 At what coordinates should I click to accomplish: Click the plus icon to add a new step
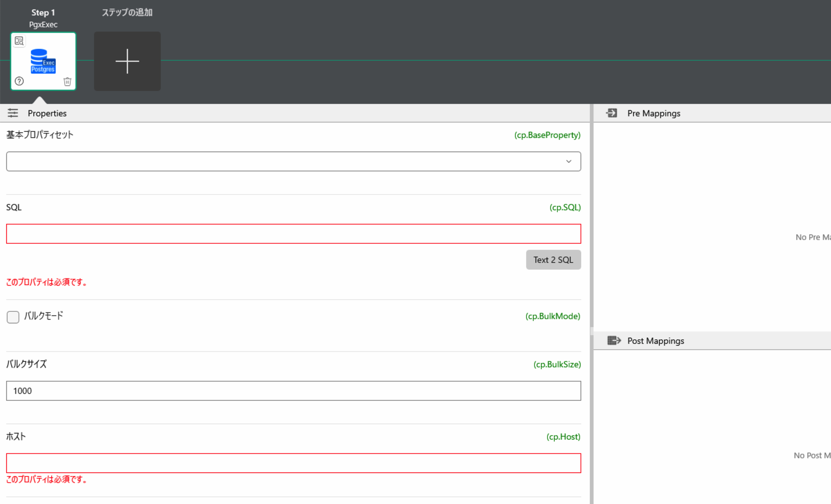(x=127, y=61)
